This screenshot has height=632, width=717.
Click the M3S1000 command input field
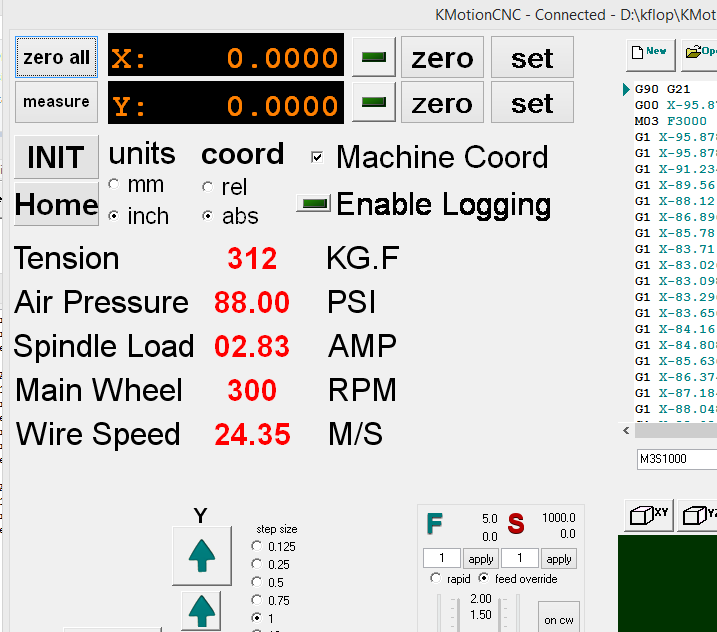675,459
